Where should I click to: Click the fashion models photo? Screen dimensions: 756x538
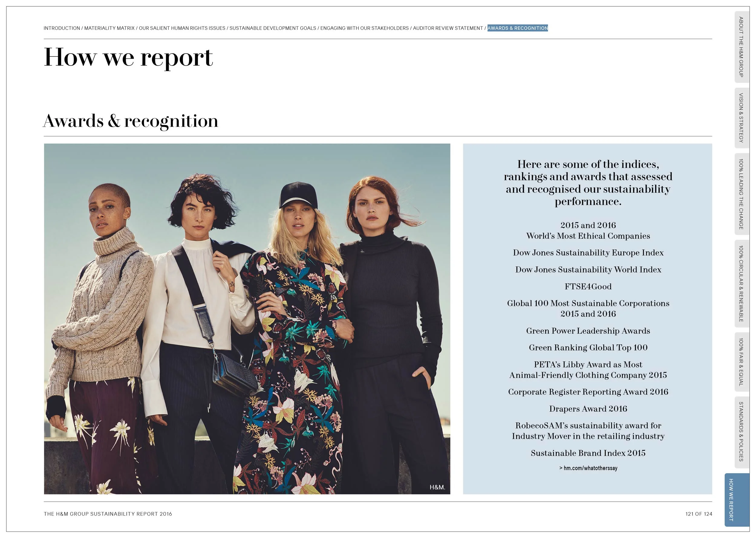pos(247,319)
